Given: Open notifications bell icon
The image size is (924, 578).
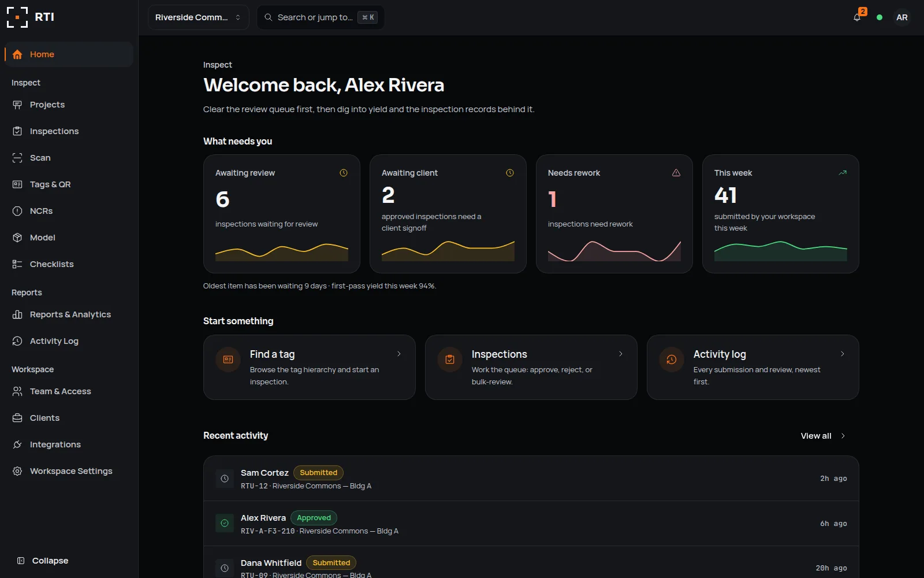Looking at the screenshot, I should point(857,17).
